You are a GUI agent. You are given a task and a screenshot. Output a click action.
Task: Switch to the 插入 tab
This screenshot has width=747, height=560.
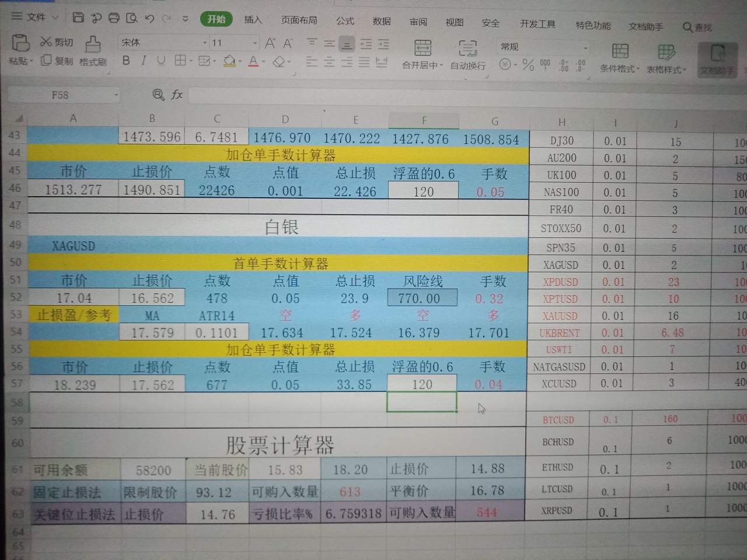tap(253, 19)
